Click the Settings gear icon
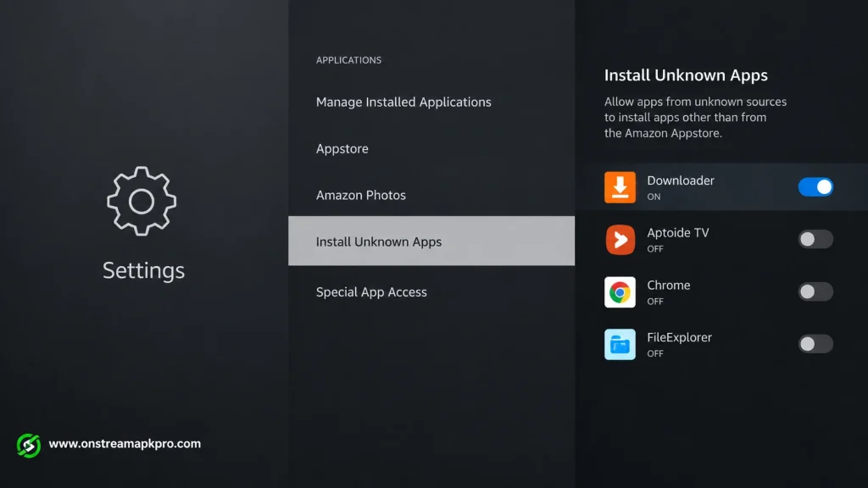 pyautogui.click(x=142, y=201)
